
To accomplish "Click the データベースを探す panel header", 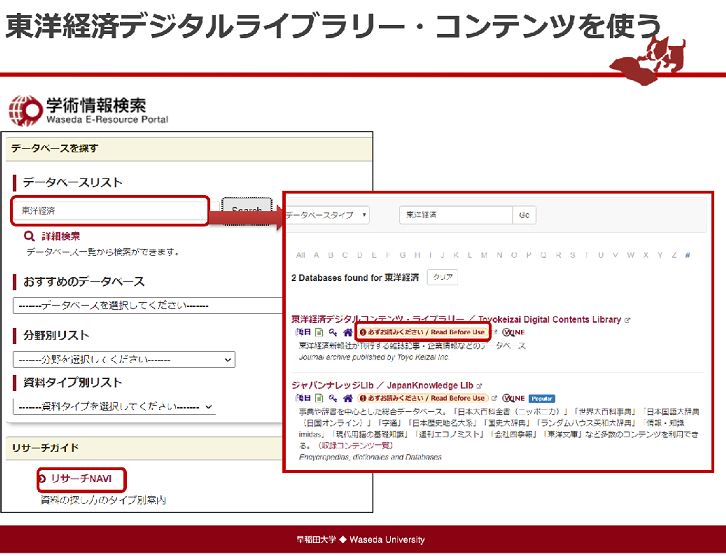I will [x=189, y=149].
